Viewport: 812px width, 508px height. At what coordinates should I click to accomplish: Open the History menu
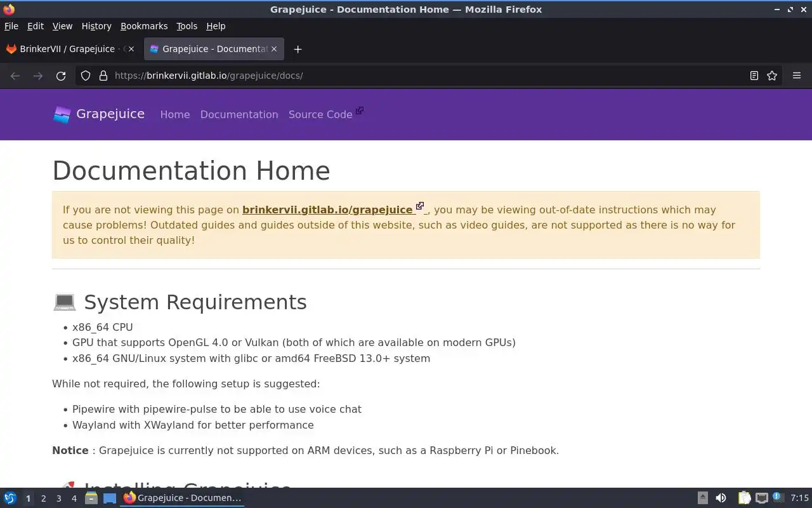pos(96,26)
